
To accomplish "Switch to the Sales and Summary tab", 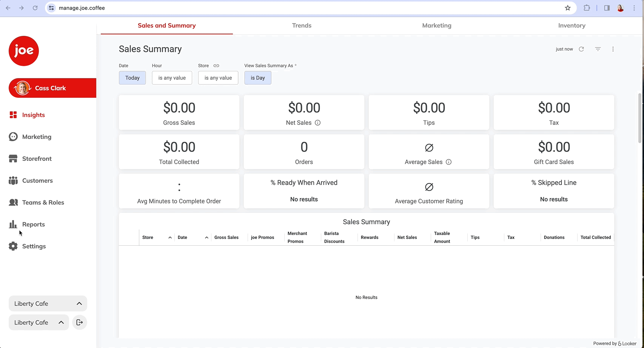I will 166,25.
